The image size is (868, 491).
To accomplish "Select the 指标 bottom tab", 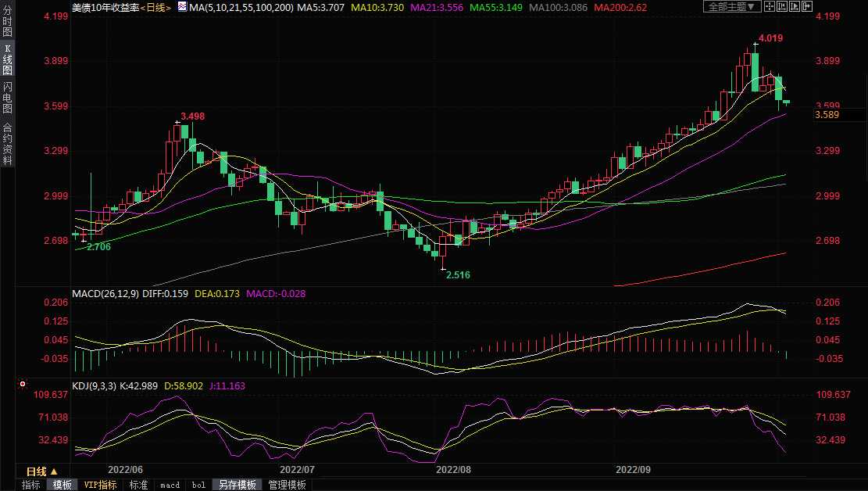I will (30, 485).
